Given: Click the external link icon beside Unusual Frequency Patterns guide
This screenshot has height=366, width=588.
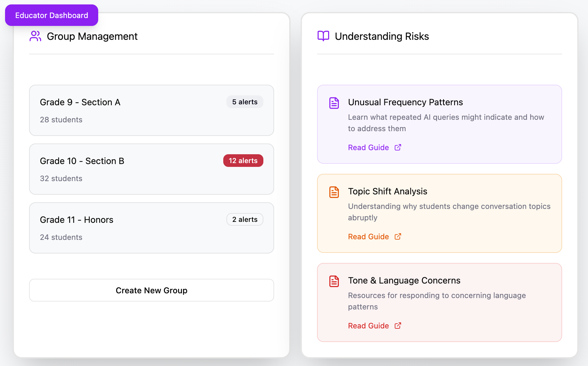Looking at the screenshot, I should (397, 147).
